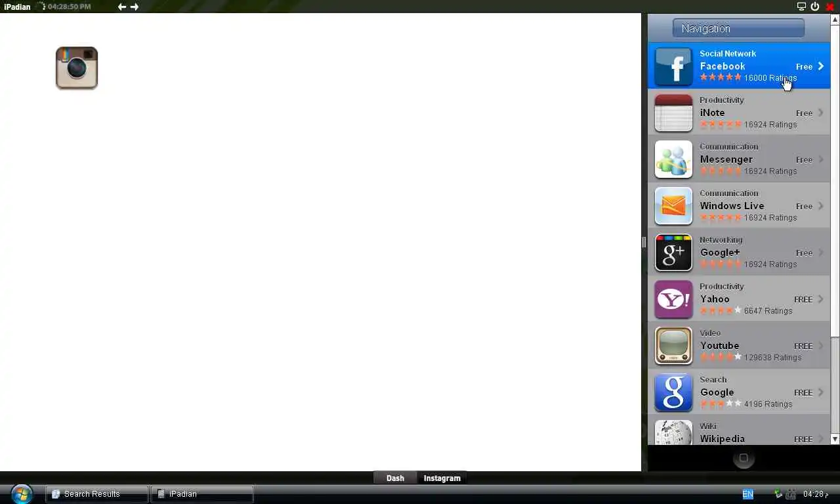Open the Windows Start orb
This screenshot has height=504, width=840.
(22, 493)
